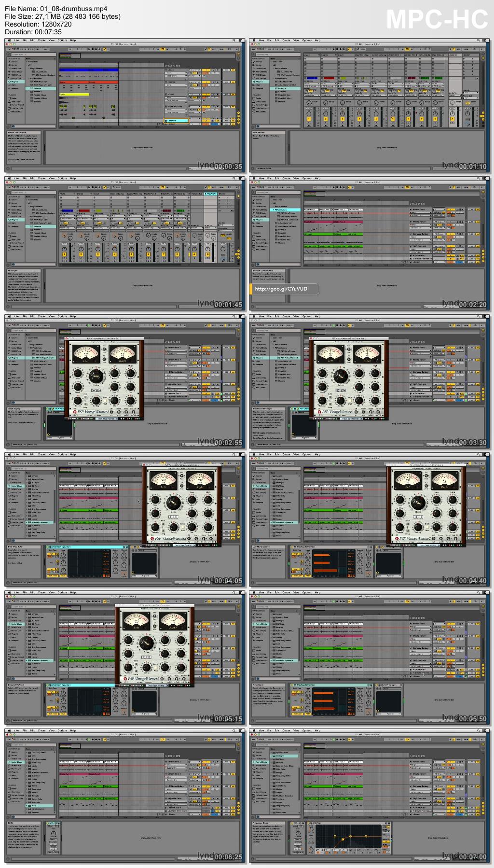
Task: Open left dropdown under XY pad, 00:04:40 frame
Action: pos(383,576)
